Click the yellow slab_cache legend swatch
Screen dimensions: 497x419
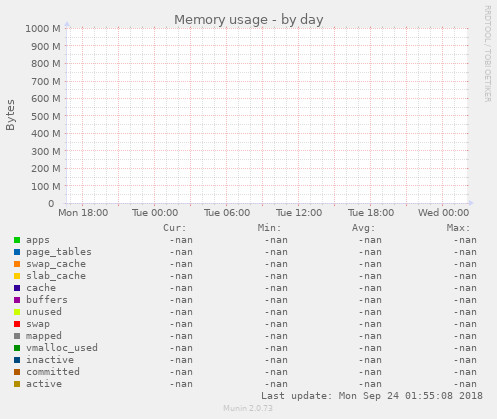[17, 276]
